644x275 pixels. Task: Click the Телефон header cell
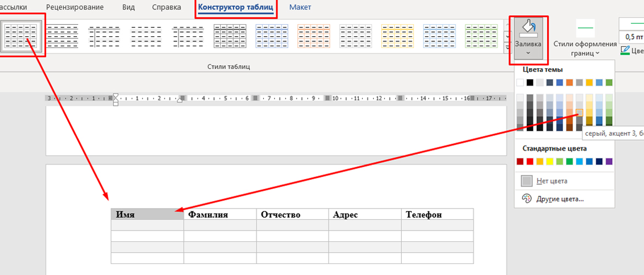[437, 215]
